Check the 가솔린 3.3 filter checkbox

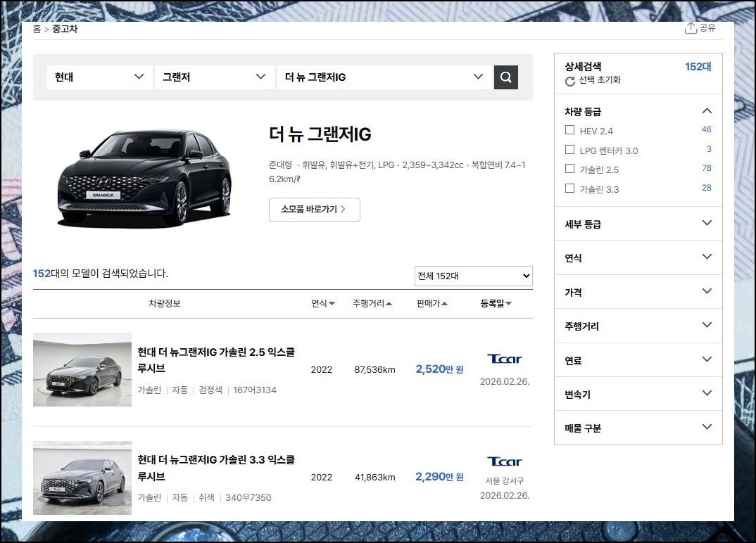point(569,189)
